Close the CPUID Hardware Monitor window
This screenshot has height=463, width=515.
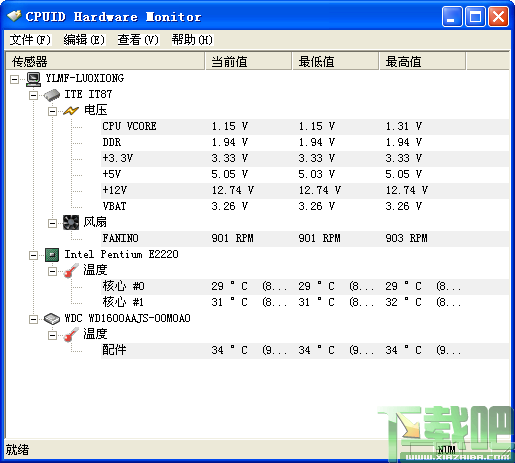click(499, 16)
